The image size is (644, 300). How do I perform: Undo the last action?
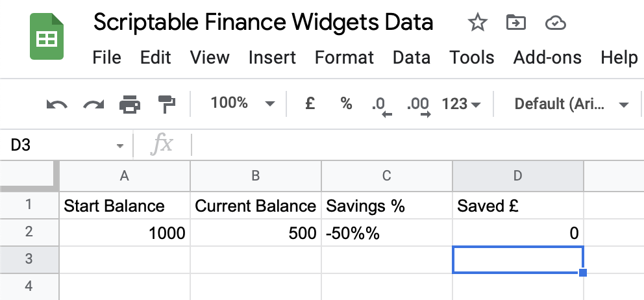tap(57, 104)
